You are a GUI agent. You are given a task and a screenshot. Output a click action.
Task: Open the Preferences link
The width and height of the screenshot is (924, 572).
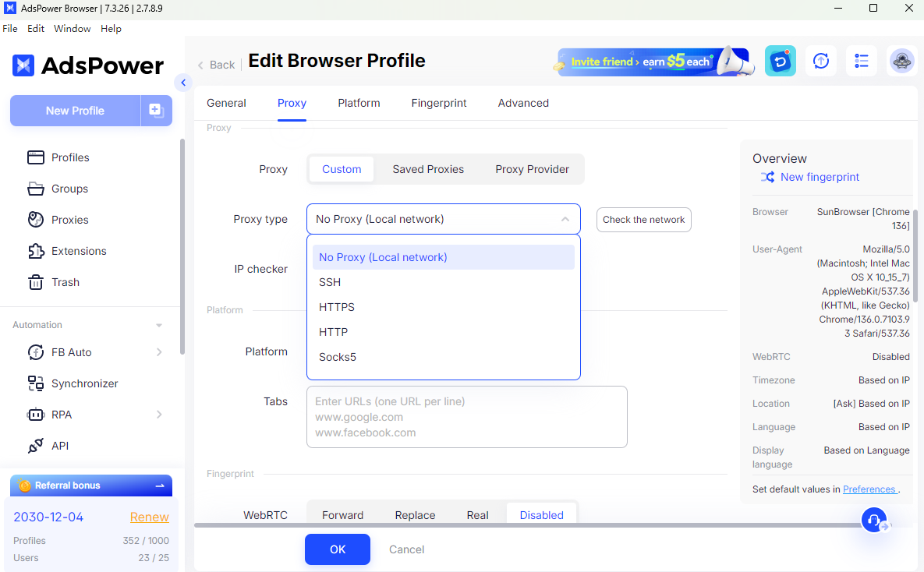coord(869,489)
